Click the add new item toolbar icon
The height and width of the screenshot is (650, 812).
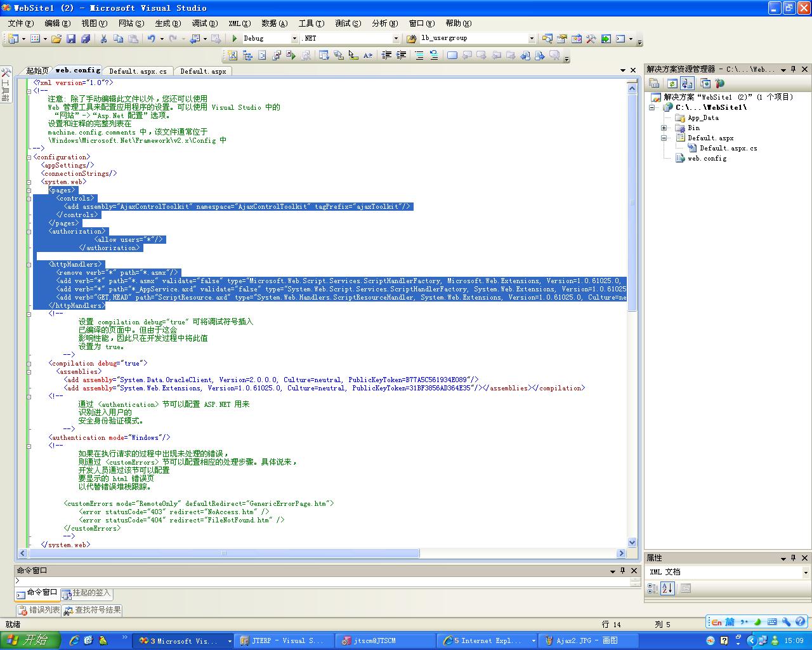(36, 39)
